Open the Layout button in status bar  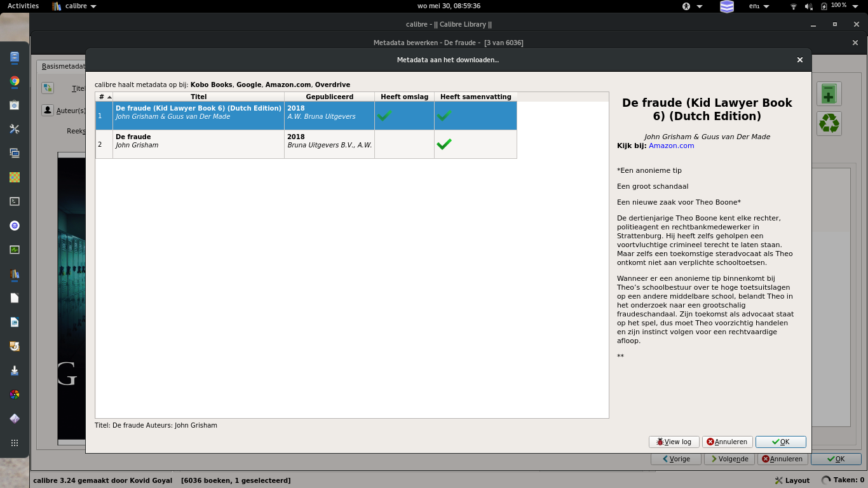pos(792,480)
